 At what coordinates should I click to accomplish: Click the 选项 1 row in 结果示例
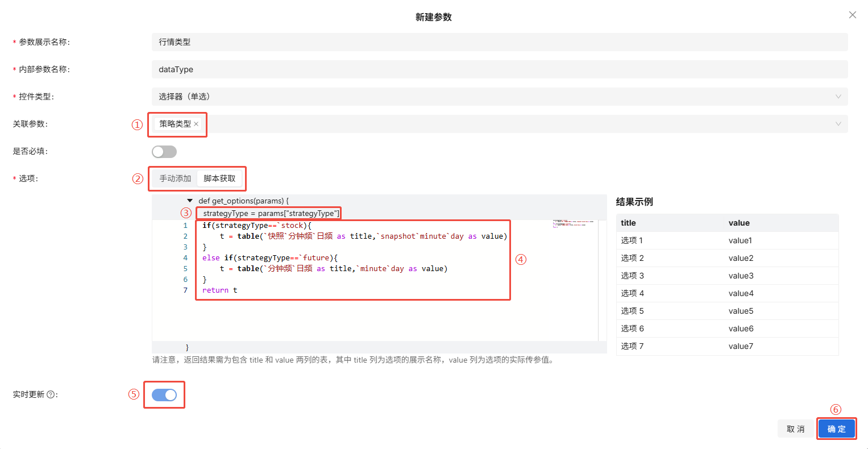point(726,240)
